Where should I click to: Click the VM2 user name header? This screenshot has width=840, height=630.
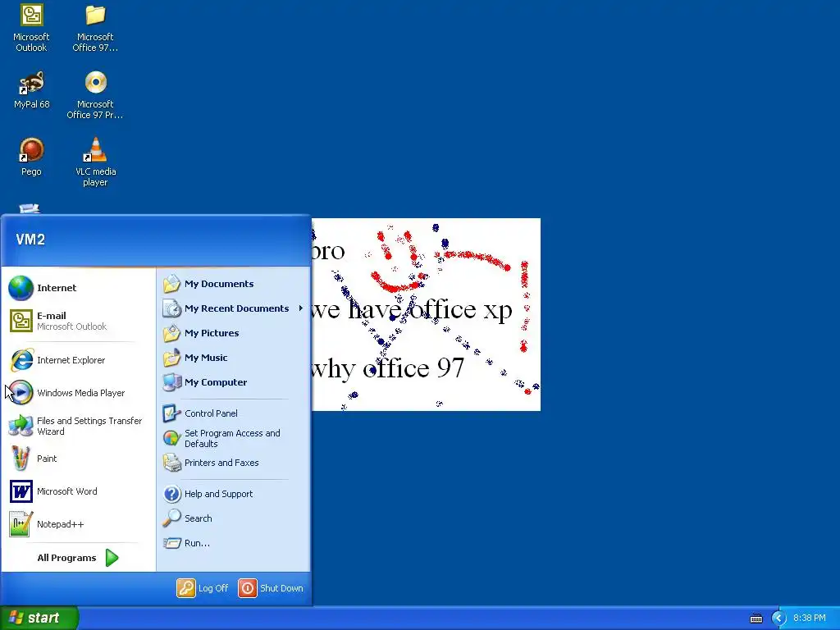coord(30,240)
